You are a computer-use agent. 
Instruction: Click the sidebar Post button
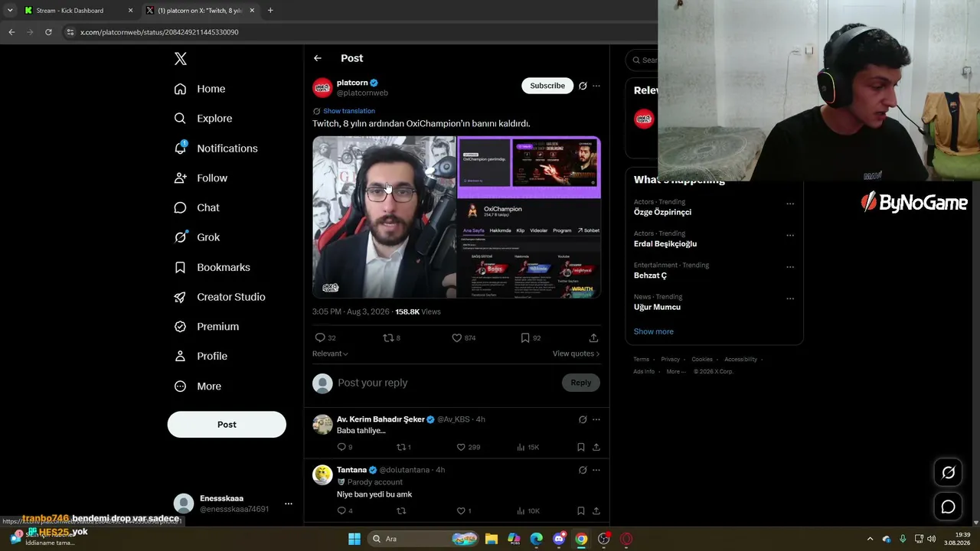coord(227,425)
